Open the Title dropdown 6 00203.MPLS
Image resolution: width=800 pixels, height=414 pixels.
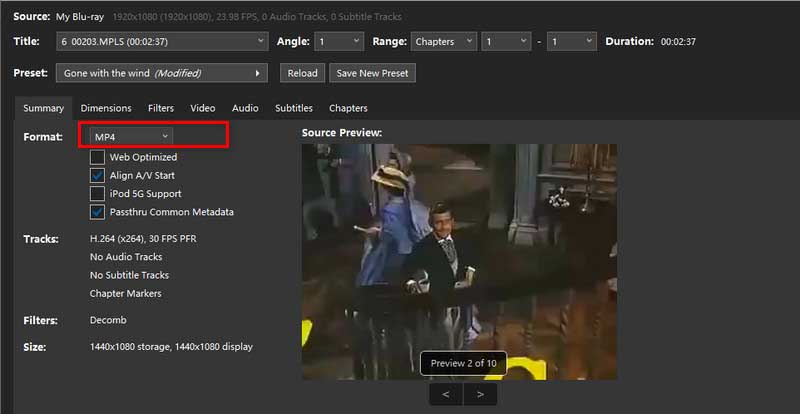[x=162, y=41]
